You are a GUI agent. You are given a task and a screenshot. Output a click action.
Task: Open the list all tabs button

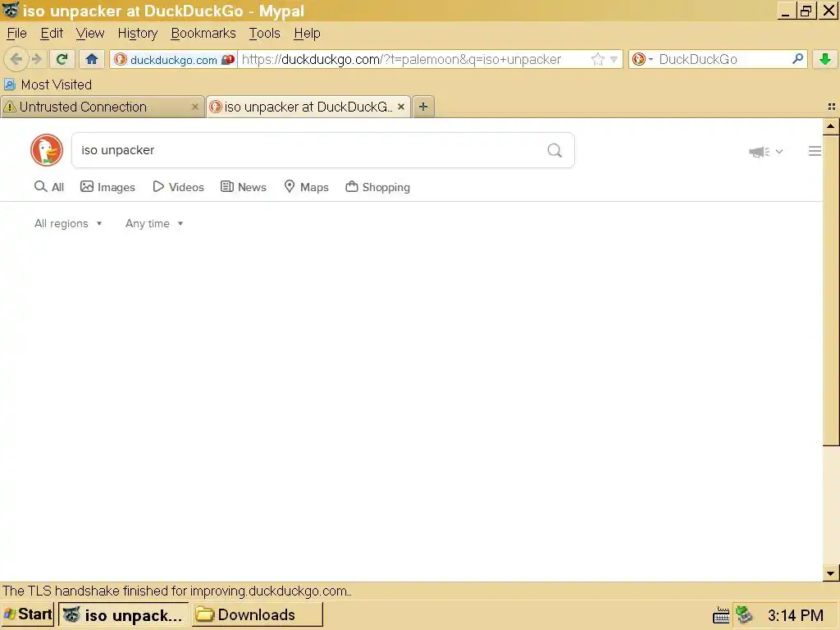point(832,107)
